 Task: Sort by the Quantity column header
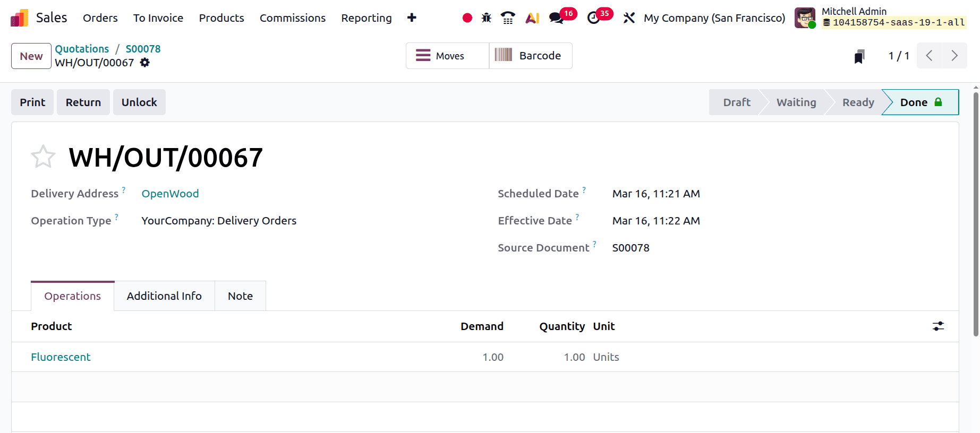click(562, 326)
